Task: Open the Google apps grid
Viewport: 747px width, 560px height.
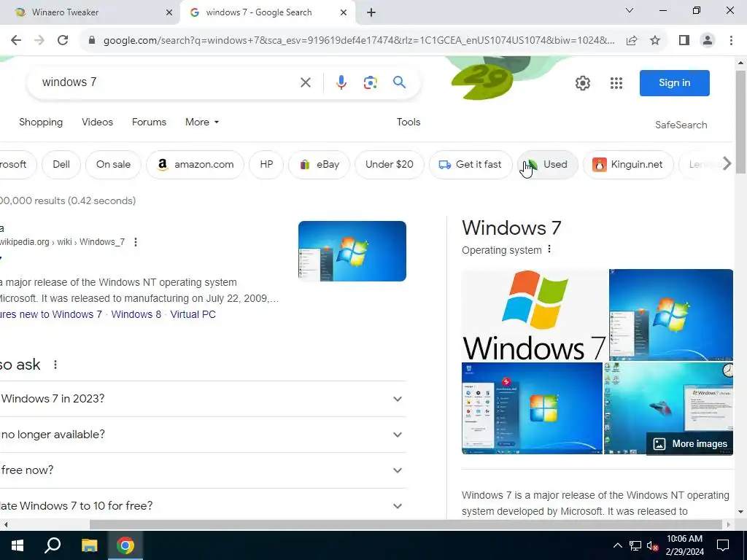Action: (x=616, y=83)
